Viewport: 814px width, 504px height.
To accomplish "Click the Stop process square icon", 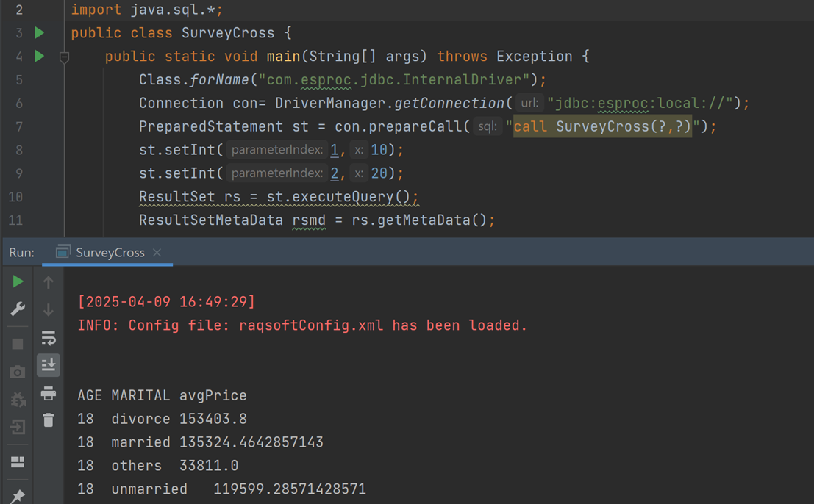I will click(18, 344).
